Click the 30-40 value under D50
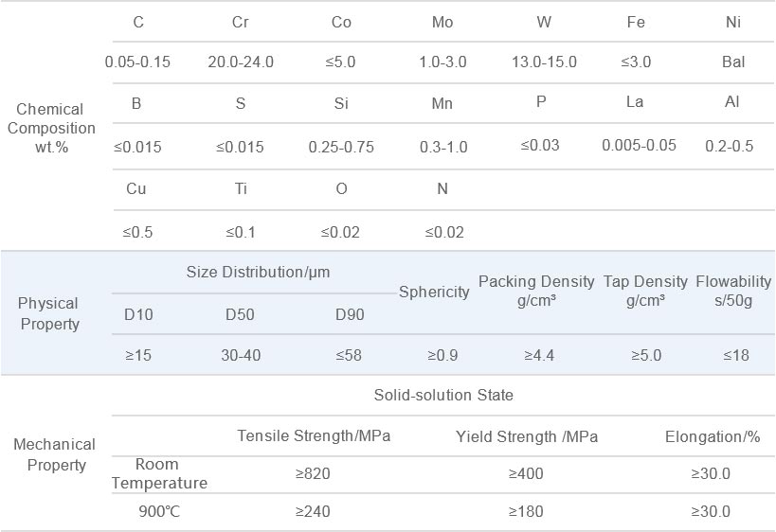The width and height of the screenshot is (776, 532). point(241,355)
